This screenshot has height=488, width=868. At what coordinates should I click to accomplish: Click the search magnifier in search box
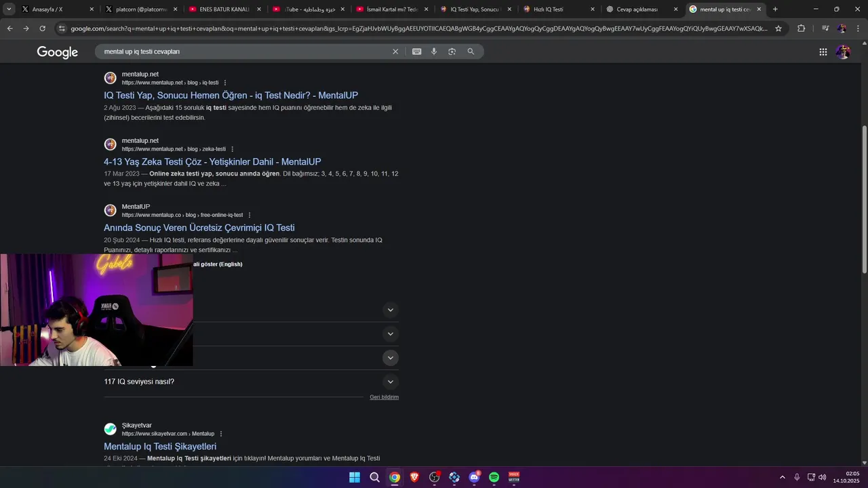(471, 52)
